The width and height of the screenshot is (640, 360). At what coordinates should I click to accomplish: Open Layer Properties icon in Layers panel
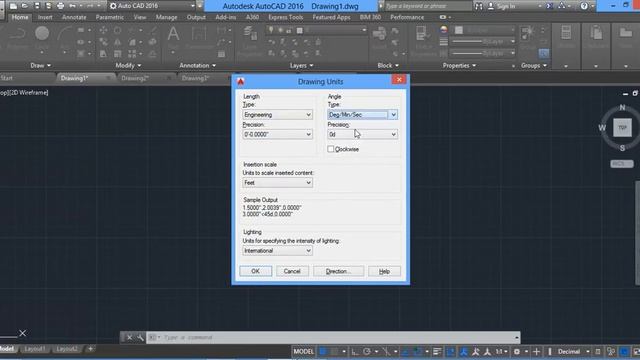coord(250,34)
